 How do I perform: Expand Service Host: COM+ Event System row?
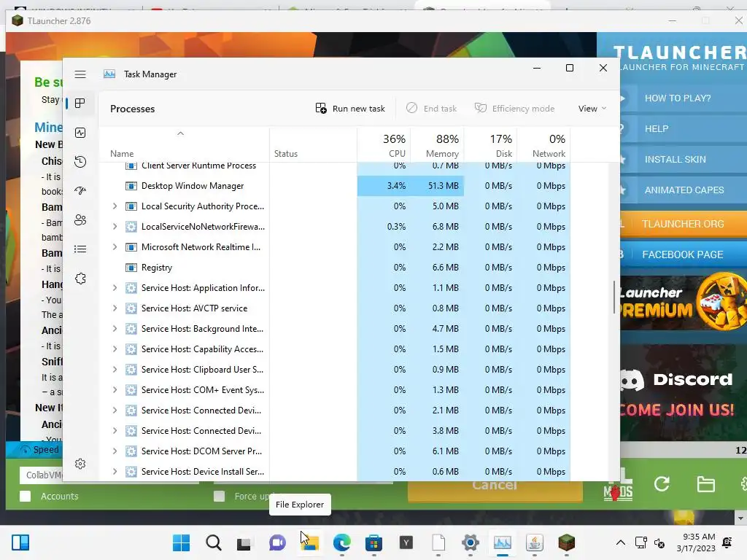[115, 390]
